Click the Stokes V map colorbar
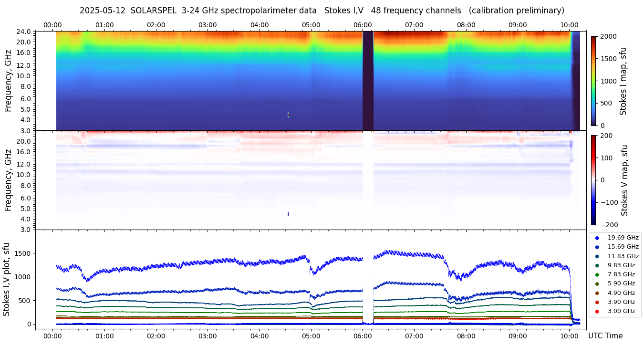Screen dimensions: 644x346 (593, 180)
